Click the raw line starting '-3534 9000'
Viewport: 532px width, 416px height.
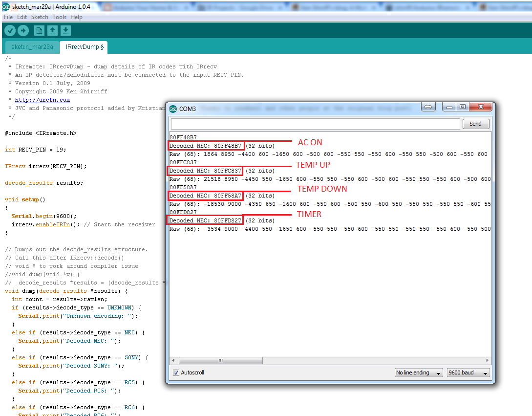330,229
